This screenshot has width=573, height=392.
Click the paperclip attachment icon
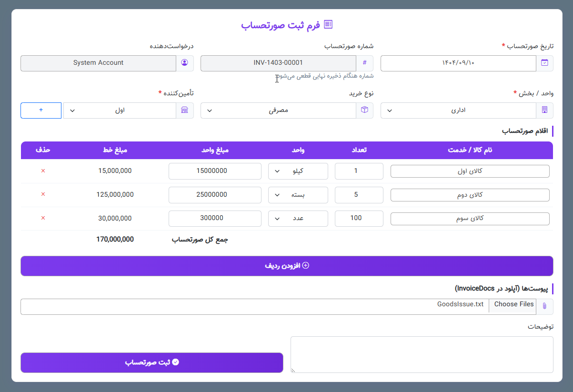point(544,306)
